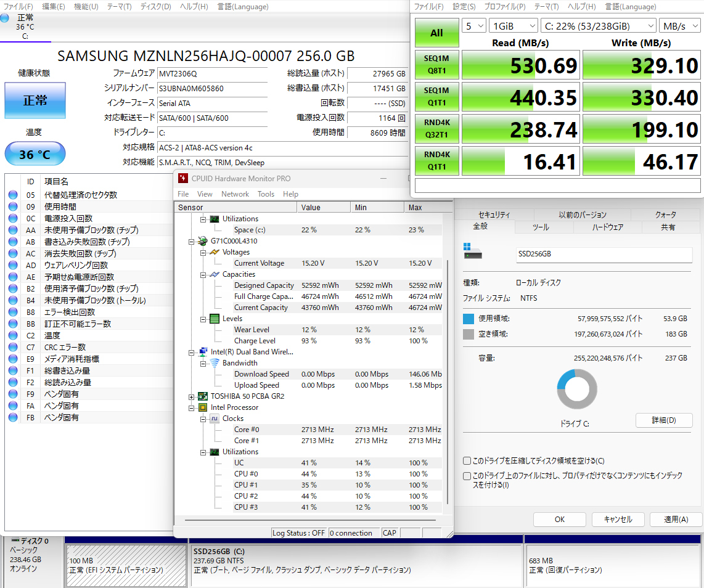Switch to the ツール tab

[541, 227]
